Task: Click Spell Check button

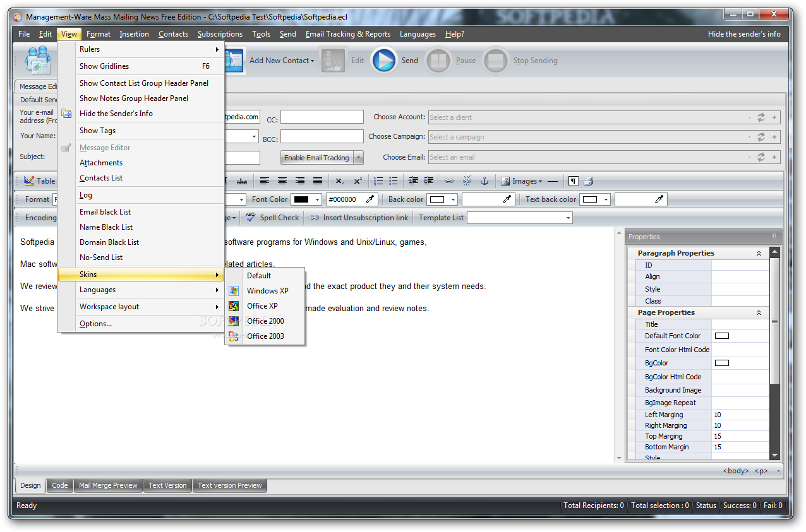Action: click(272, 218)
